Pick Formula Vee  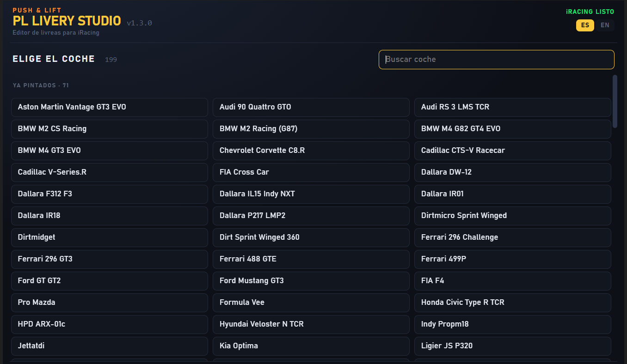(311, 303)
